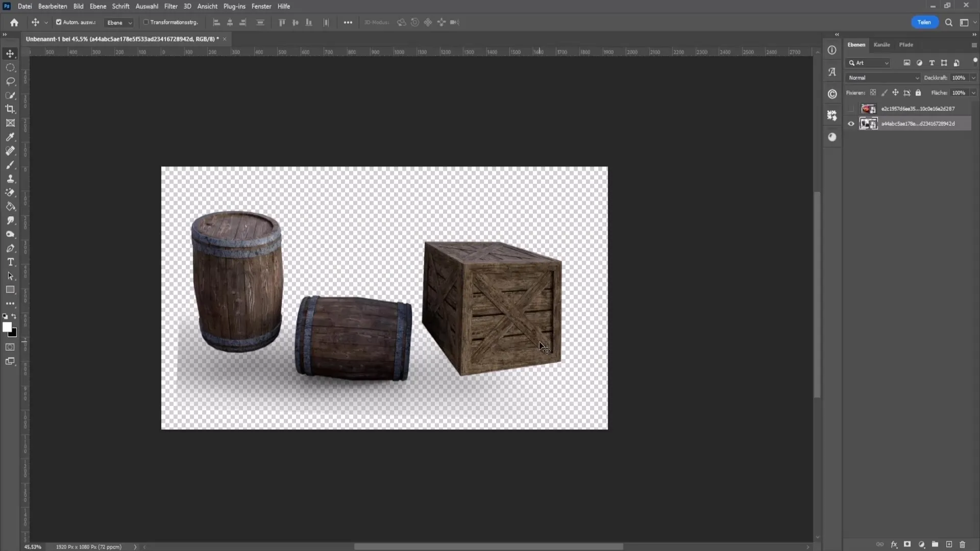Select the Clone Stamp tool

[x=10, y=179]
